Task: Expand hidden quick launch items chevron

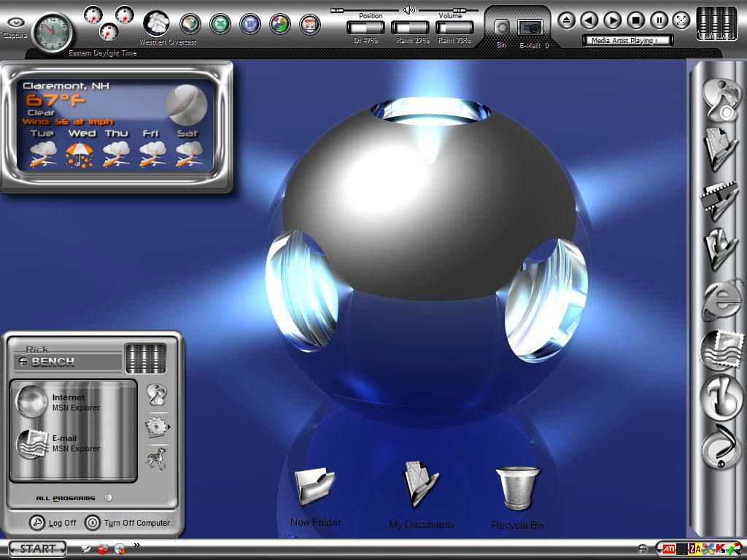Action: (136, 545)
